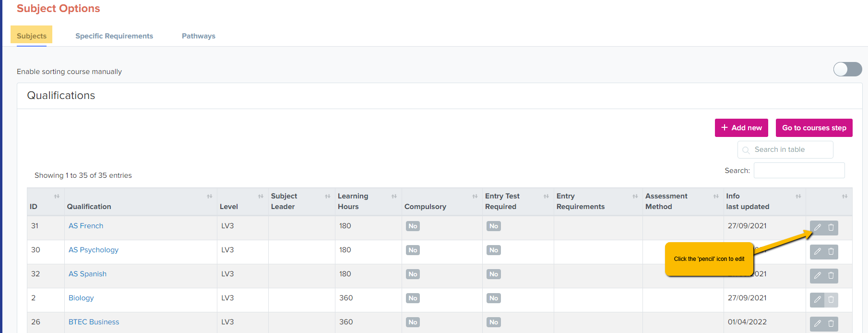Edit the Biology qualification with pencil icon
This screenshot has width=868, height=333.
[817, 299]
